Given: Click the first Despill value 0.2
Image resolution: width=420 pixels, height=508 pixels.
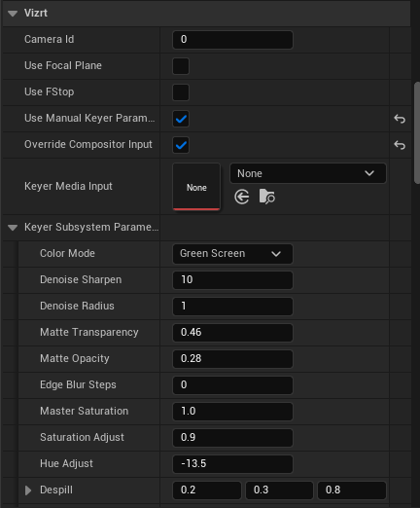Looking at the screenshot, I should tap(207, 490).
